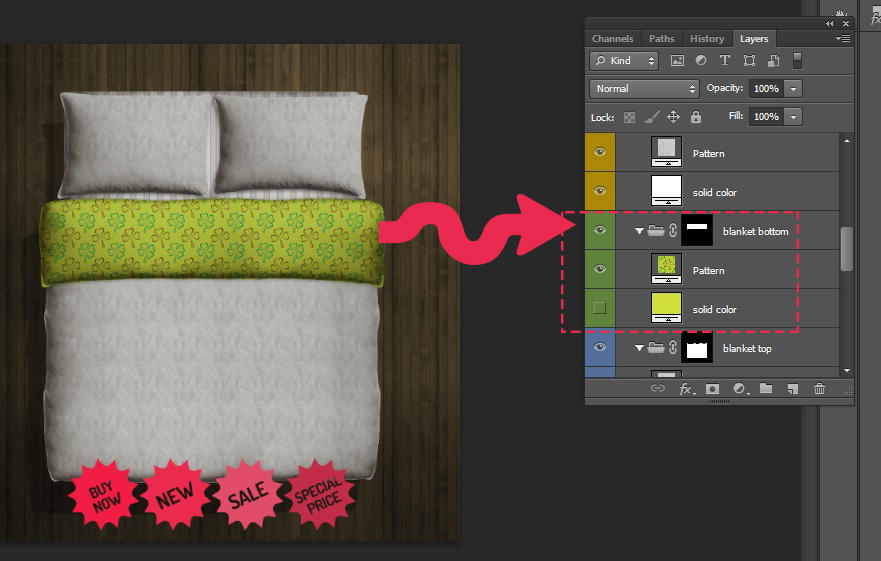Lock all padlock icon

(696, 117)
